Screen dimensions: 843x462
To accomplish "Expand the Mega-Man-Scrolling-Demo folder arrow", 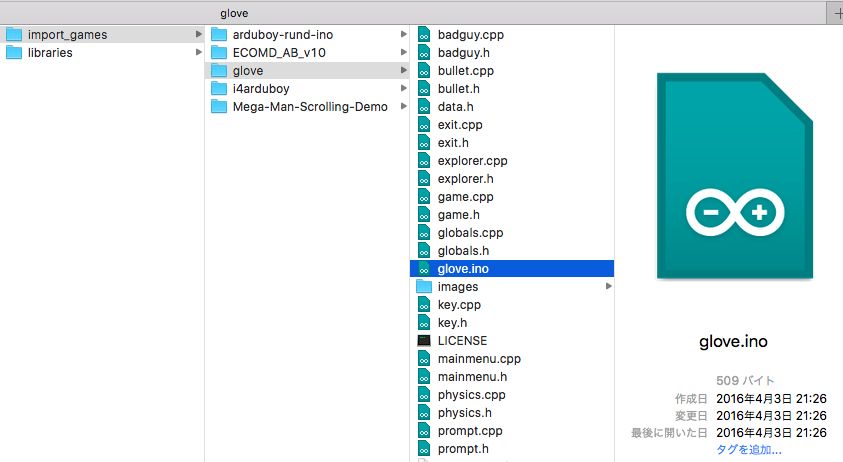I will click(403, 106).
